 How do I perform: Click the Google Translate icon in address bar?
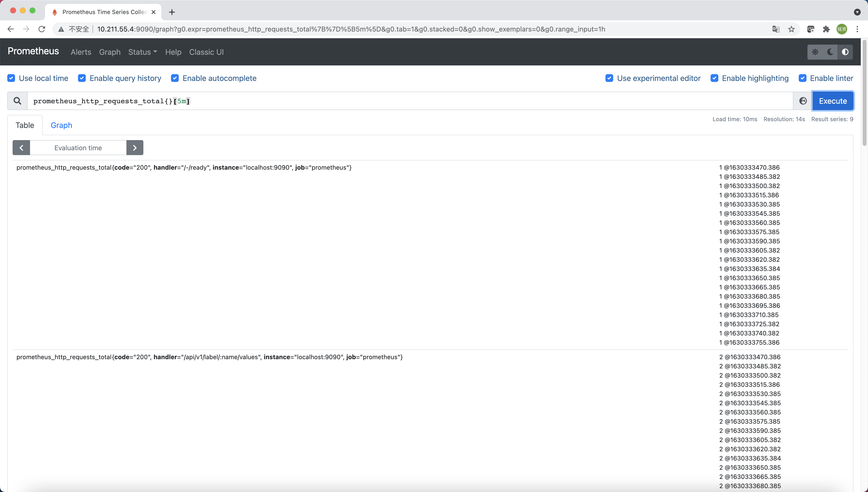pos(776,29)
